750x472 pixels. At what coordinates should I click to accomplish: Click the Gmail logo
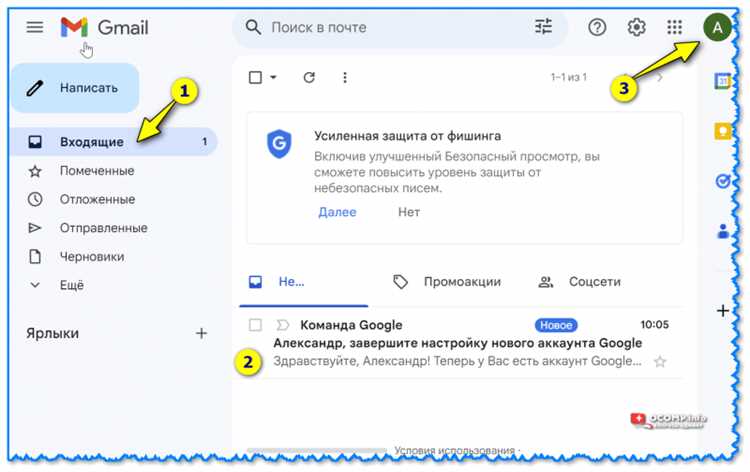point(104,27)
